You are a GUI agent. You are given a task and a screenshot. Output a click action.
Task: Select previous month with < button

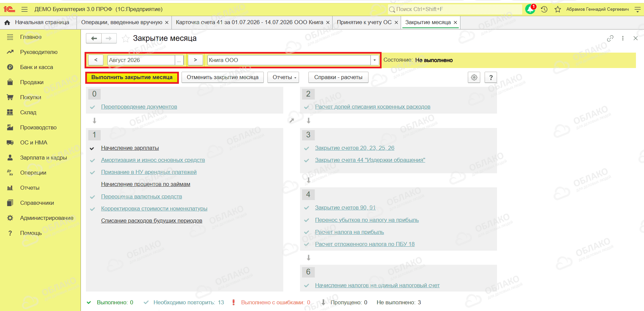pos(96,60)
